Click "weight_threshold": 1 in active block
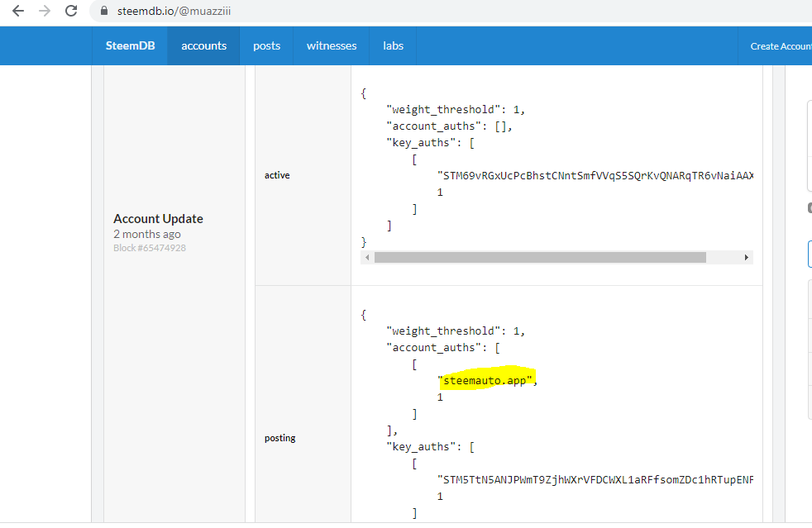The height and width of the screenshot is (528, 812). click(x=456, y=110)
